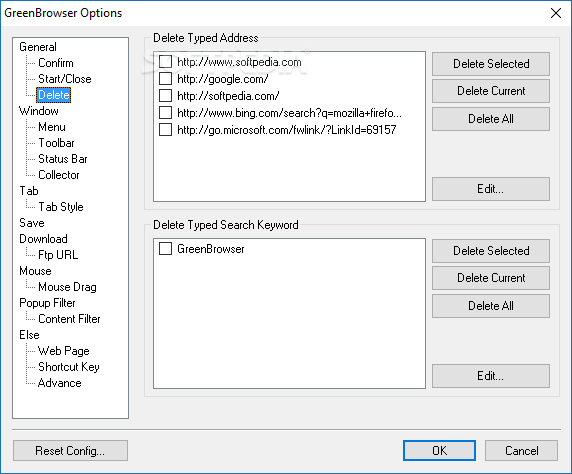This screenshot has width=572, height=474.
Task: Select Mouse Drag options
Action: pos(67,287)
